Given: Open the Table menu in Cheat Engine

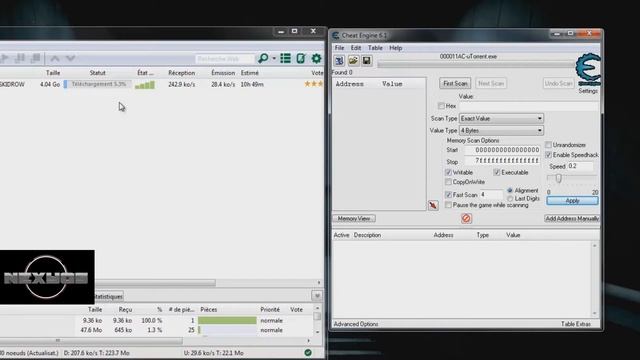Looking at the screenshot, I should [x=375, y=48].
